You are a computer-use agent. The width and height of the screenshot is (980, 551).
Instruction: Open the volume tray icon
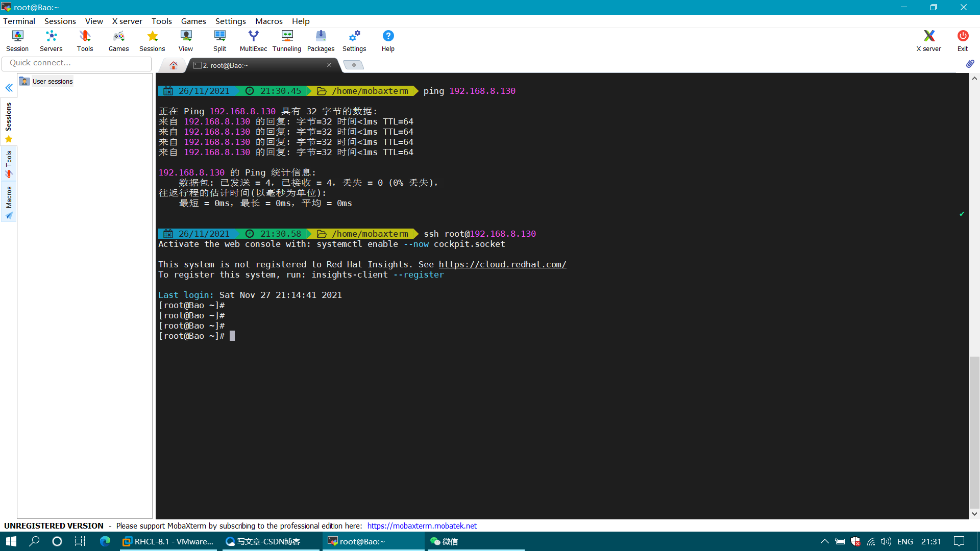[886, 541]
